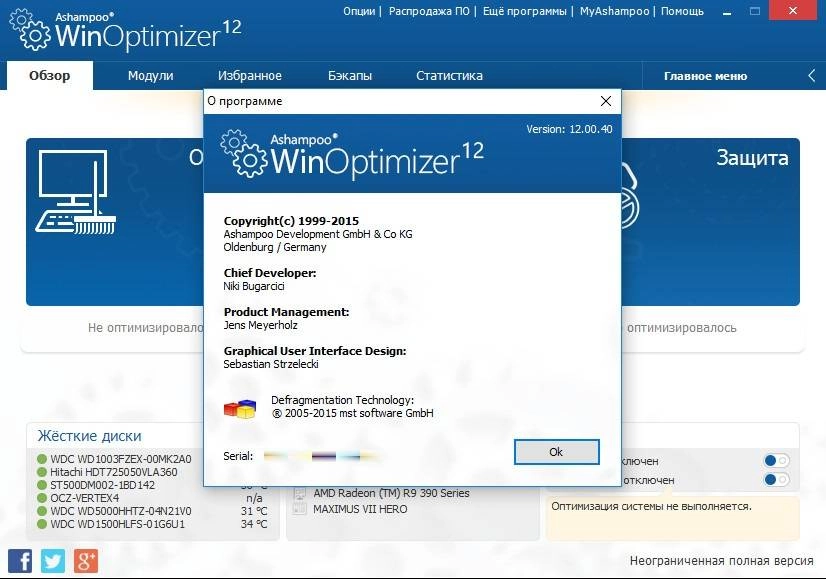The height and width of the screenshot is (579, 826).
Task: Click the MAXIMUS VII HERO motherboard icon
Action: coord(299,509)
